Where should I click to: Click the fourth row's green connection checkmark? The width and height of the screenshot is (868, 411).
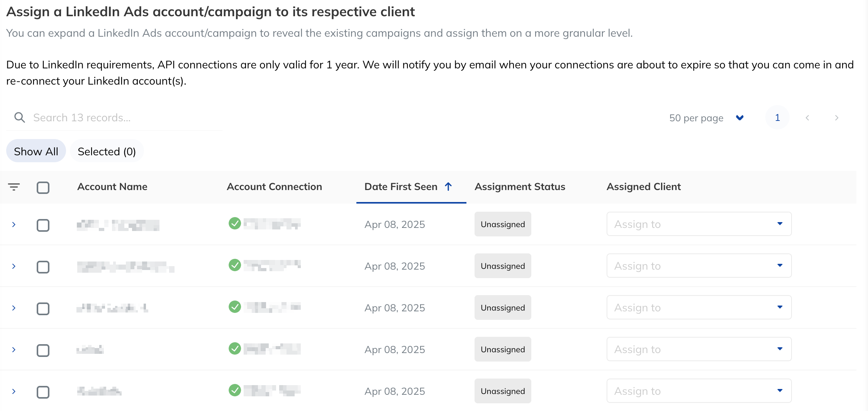pos(235,348)
